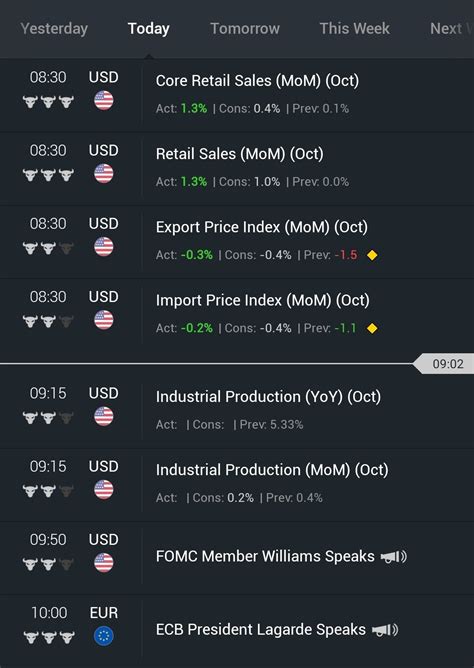Select the This Week tab
474x668 pixels.
pyautogui.click(x=354, y=29)
